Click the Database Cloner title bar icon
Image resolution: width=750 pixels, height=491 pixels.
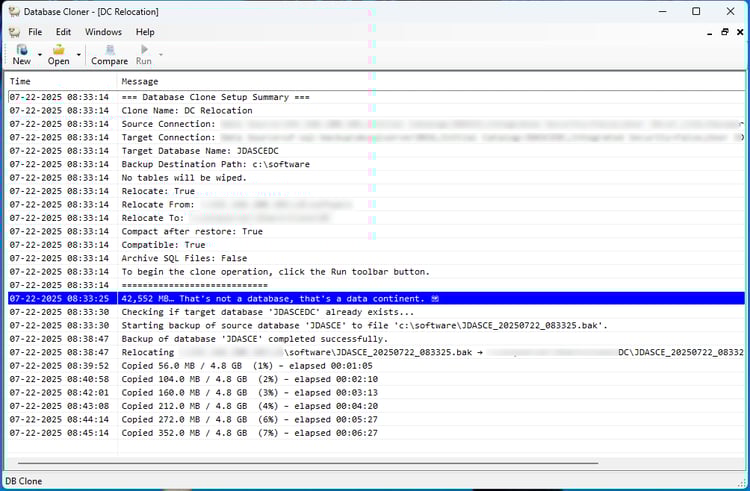14,11
